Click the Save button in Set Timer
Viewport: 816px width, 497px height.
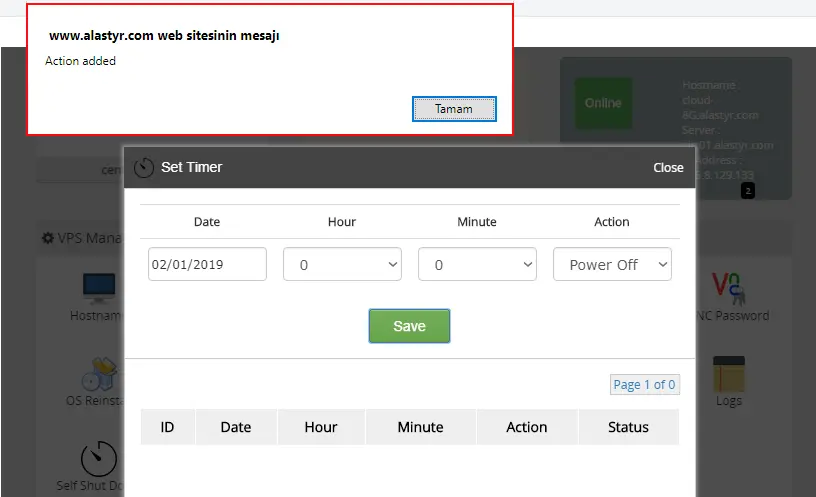409,326
